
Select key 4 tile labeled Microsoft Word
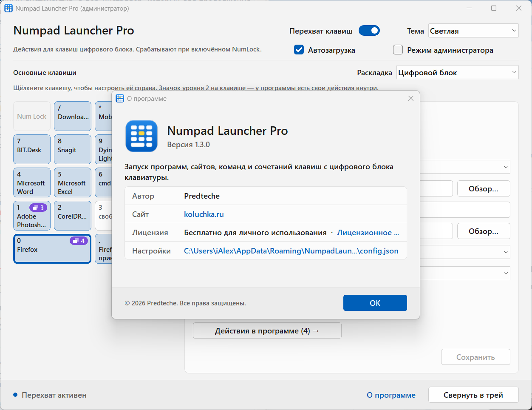tap(32, 182)
